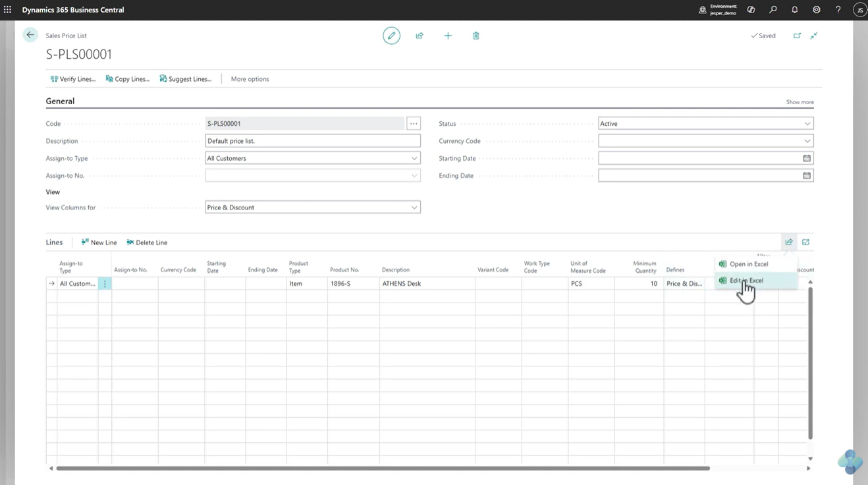Image resolution: width=868 pixels, height=485 pixels.
Task: Expand View Columns for dropdown
Action: 313,207
